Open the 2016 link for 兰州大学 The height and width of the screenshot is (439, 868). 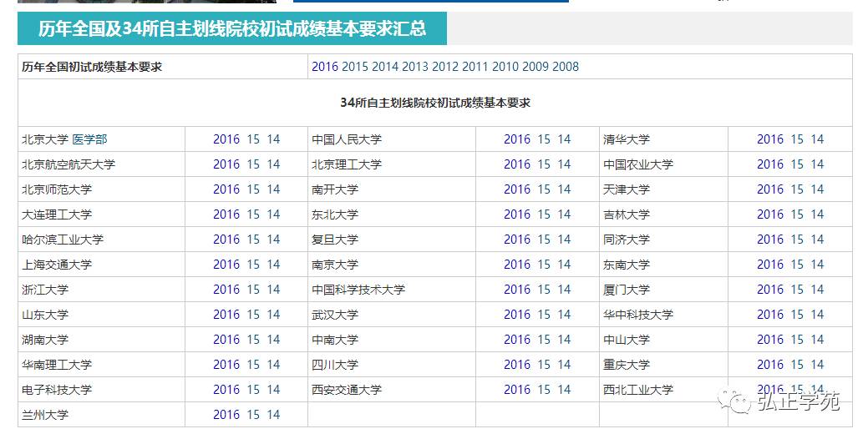pos(226,415)
